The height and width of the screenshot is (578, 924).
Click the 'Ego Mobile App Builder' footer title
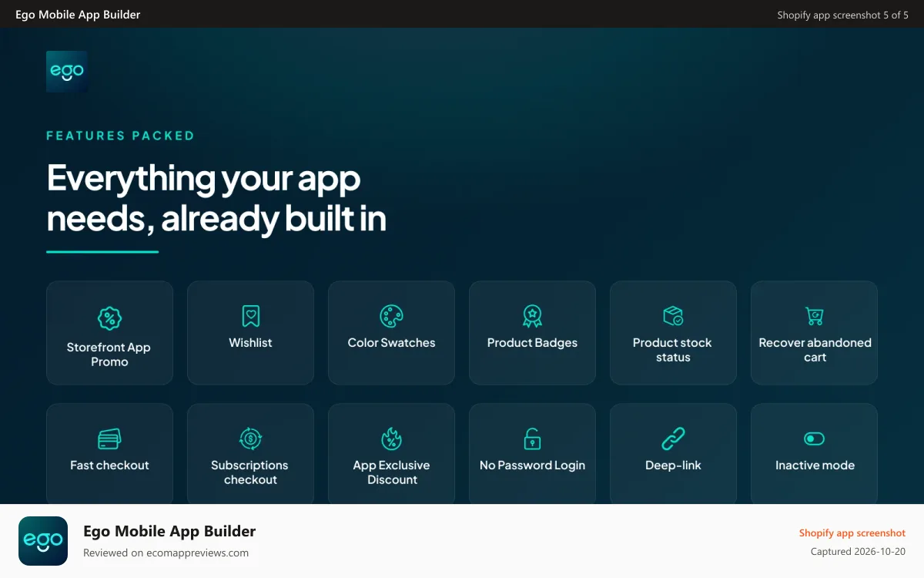tap(169, 531)
